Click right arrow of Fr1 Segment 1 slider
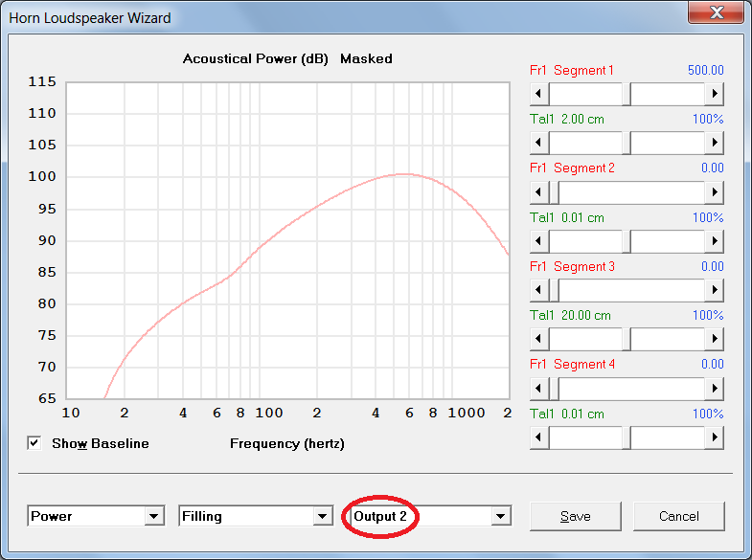 click(714, 94)
